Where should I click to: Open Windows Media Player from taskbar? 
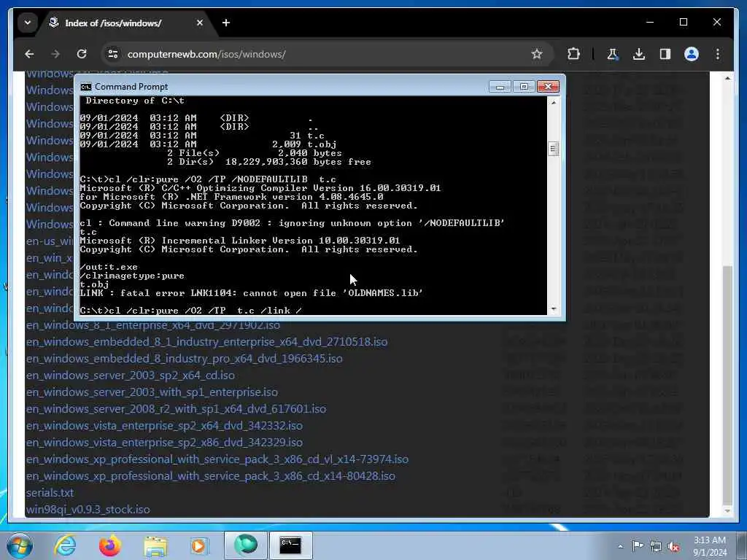tap(198, 545)
